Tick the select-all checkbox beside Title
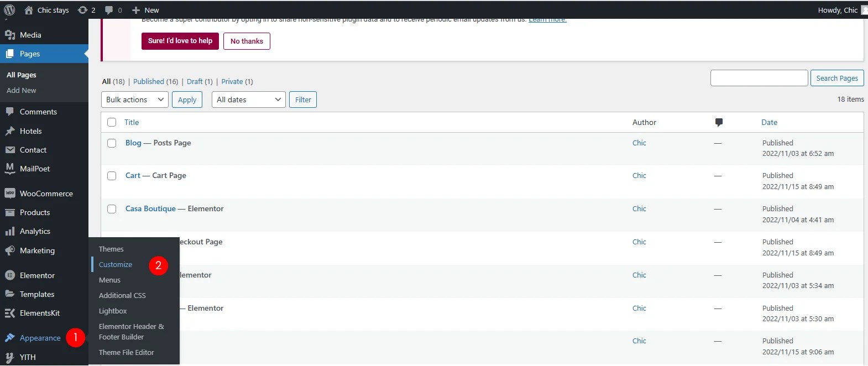The width and height of the screenshot is (868, 366). (x=112, y=122)
